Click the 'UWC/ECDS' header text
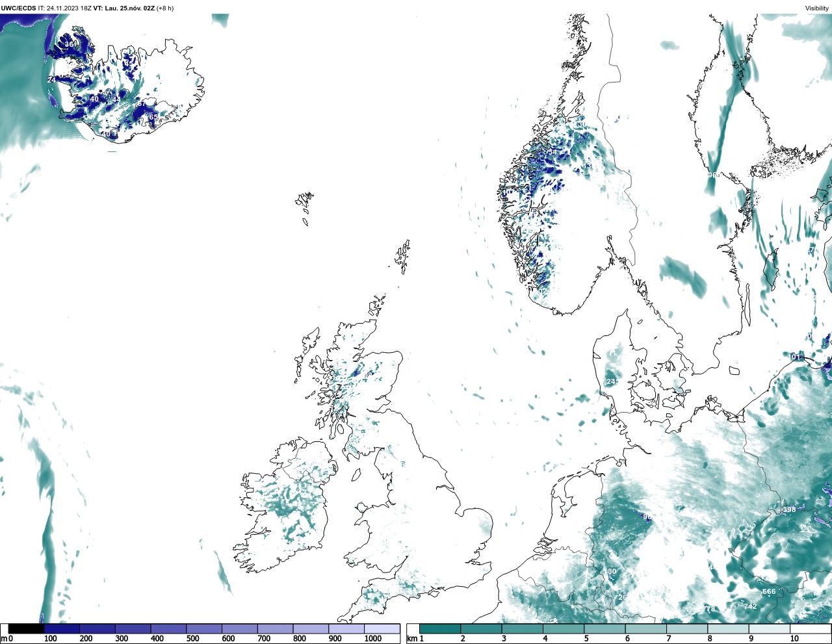Screen dimensions: 832x644 tap(18, 8)
